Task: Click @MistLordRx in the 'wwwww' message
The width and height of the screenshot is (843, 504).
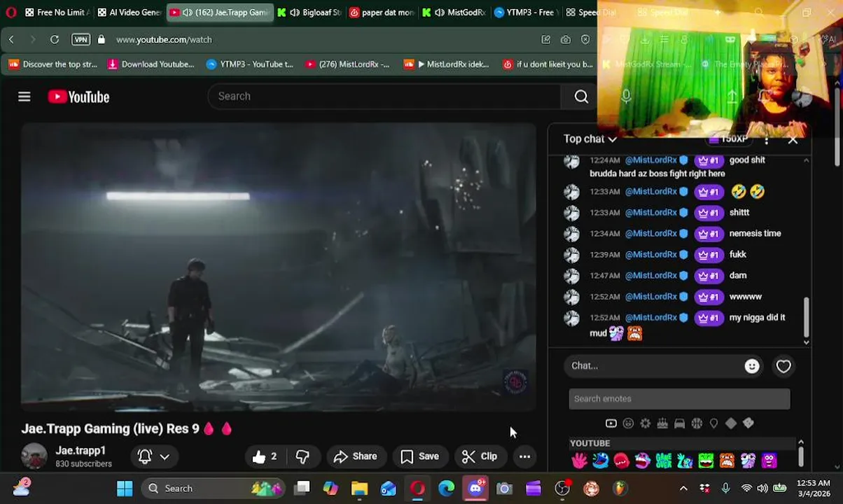Action: click(x=651, y=297)
